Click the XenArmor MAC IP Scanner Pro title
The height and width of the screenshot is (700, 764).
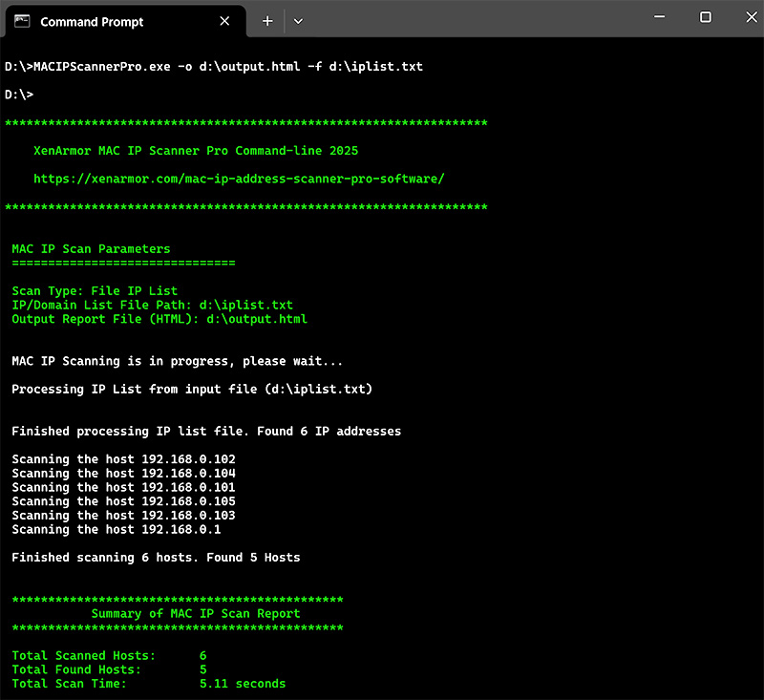pos(196,151)
